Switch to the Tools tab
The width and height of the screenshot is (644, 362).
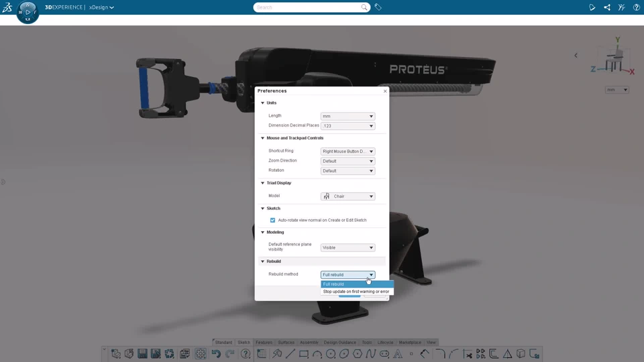tap(367, 343)
